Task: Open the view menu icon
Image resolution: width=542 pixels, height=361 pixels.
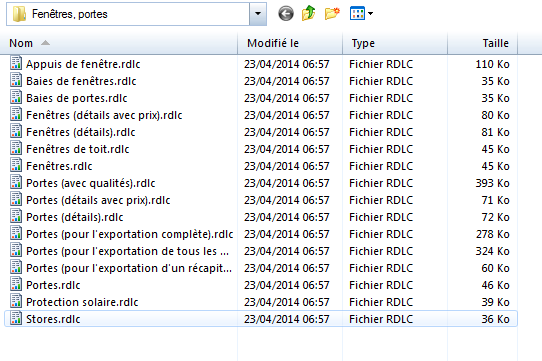Action: click(357, 14)
